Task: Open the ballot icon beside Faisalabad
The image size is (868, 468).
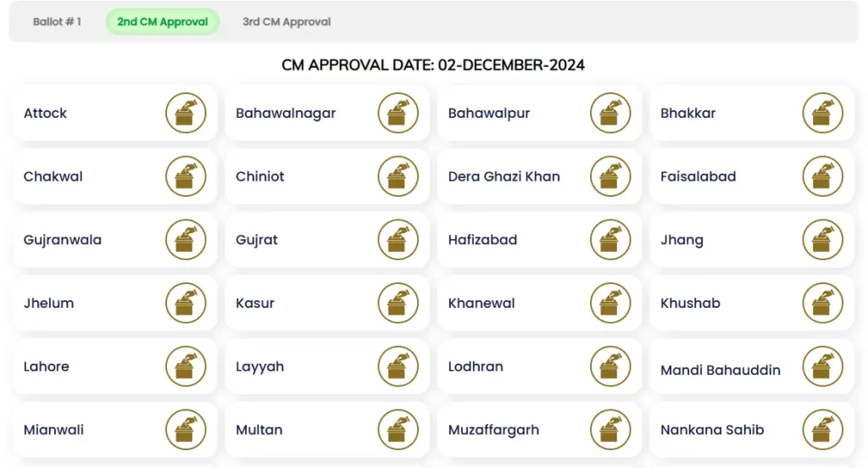Action: click(x=822, y=176)
